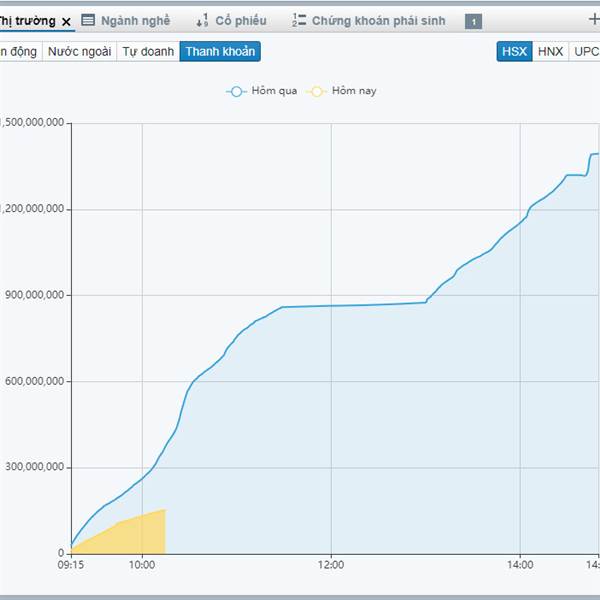Toggle the Hôm qua legend marker

coord(236,91)
